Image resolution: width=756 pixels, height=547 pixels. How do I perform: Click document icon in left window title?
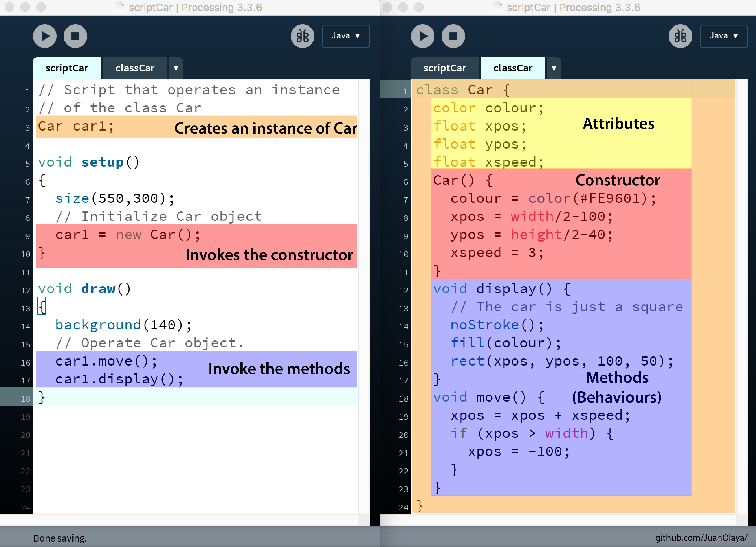119,7
